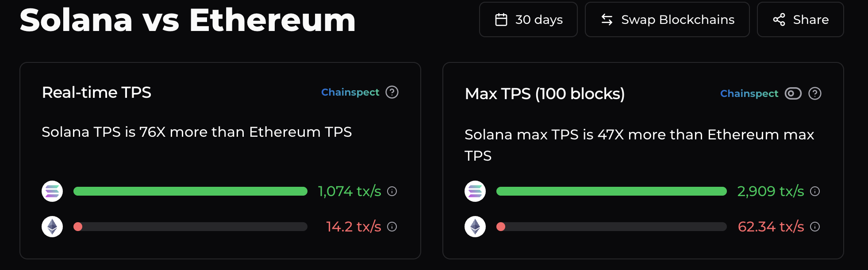Select the Real-time TPS card title
Viewport: 868px width, 270px height.
(x=96, y=93)
